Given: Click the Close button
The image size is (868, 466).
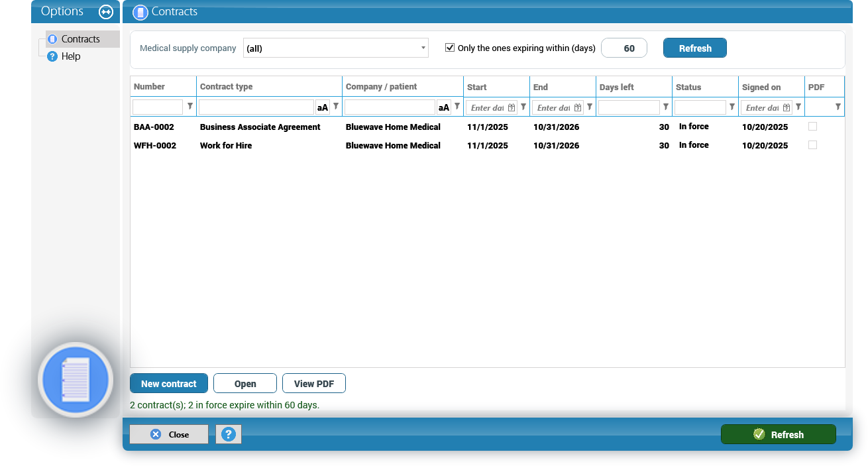Looking at the screenshot, I should [x=169, y=434].
